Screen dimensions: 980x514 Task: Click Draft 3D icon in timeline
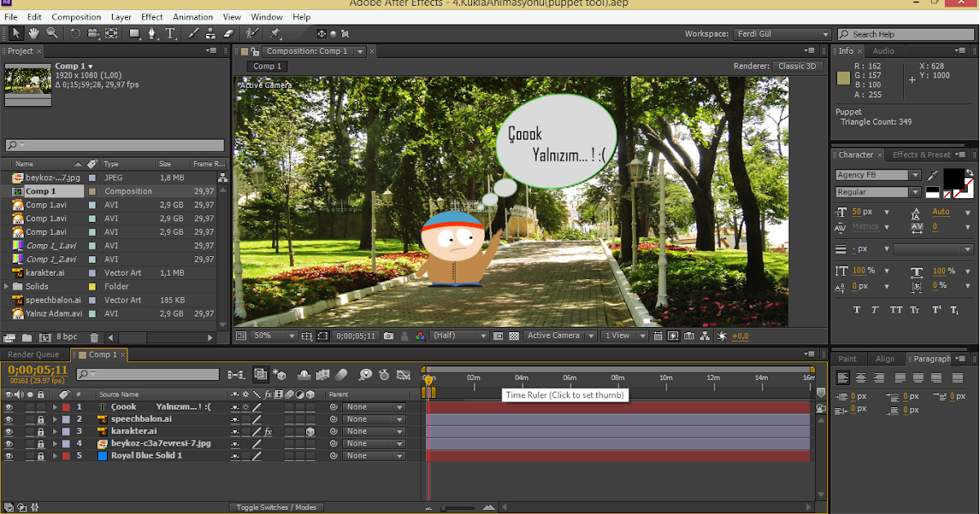click(281, 374)
